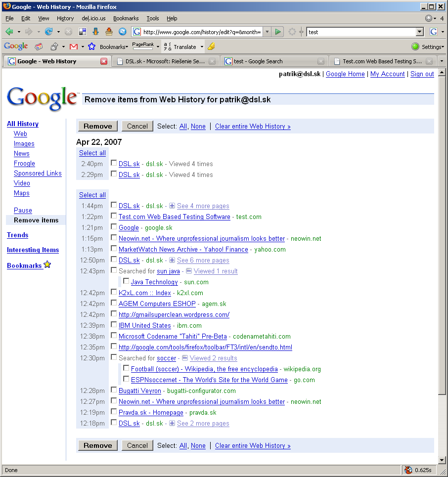
Task: Click the del.icio.us checkered bookmarks icon
Action: click(83, 32)
